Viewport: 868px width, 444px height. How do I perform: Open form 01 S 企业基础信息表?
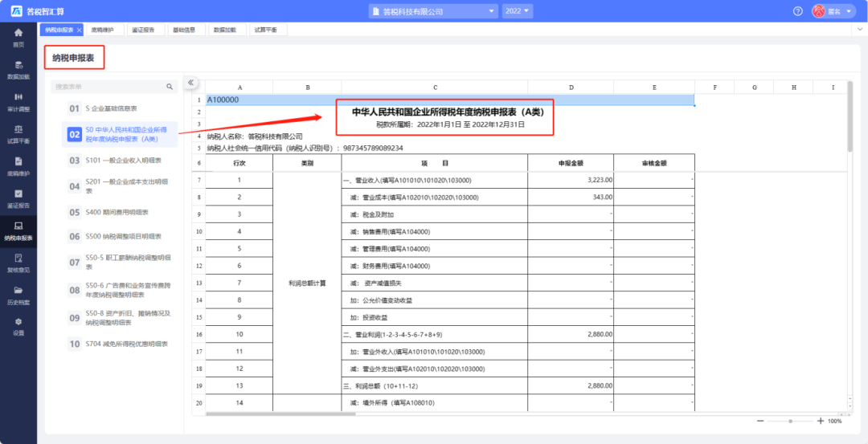point(120,109)
